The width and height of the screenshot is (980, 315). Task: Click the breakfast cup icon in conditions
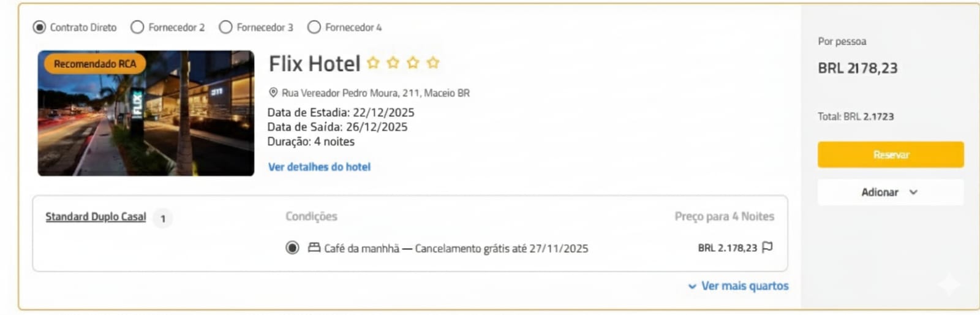point(314,248)
